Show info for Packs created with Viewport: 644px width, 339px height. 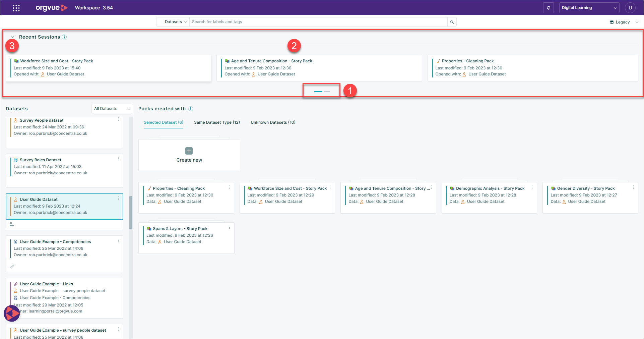pyautogui.click(x=191, y=109)
